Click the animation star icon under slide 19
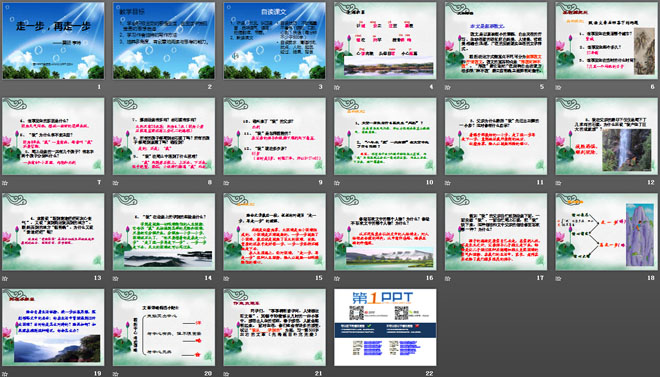This screenshot has width=660, height=377. 5,374
